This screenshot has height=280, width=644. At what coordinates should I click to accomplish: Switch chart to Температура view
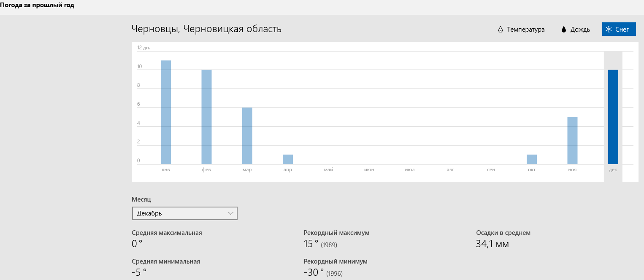click(x=525, y=30)
